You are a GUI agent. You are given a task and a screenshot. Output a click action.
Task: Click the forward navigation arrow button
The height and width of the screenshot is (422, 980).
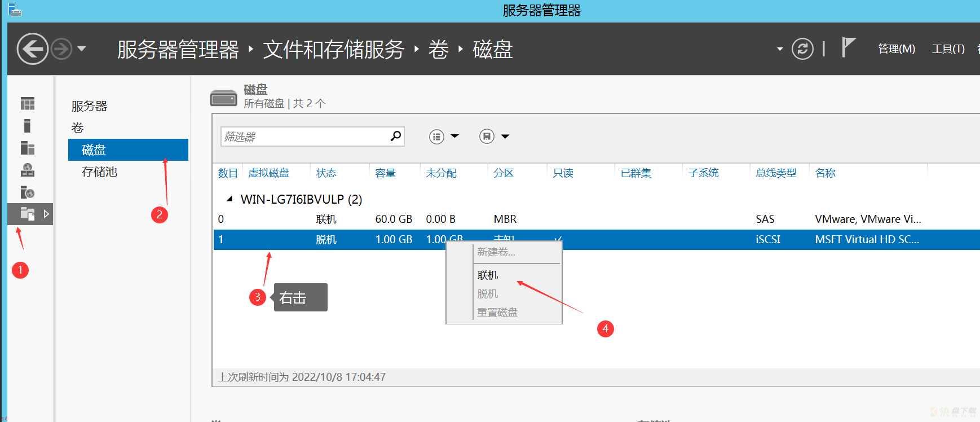(x=61, y=49)
